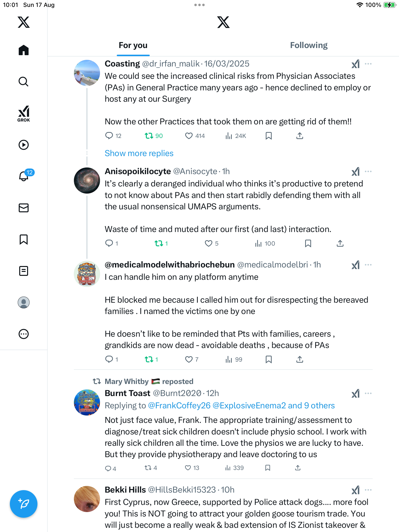This screenshot has width=399, height=532.
Task: Open Messages envelope in sidebar
Action: tap(24, 208)
